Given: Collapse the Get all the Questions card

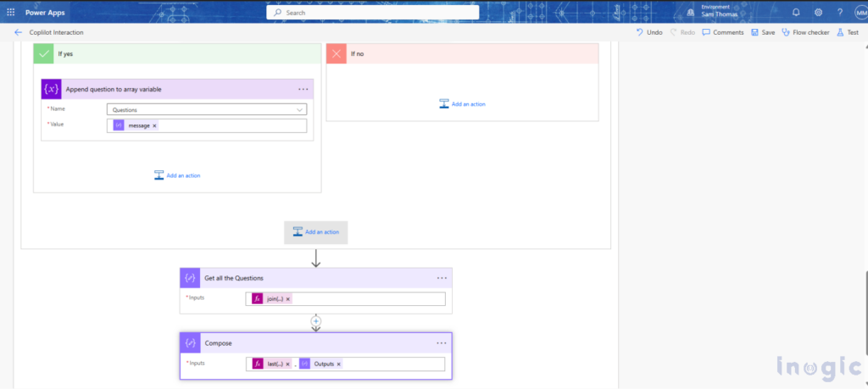Looking at the screenshot, I should (315, 278).
